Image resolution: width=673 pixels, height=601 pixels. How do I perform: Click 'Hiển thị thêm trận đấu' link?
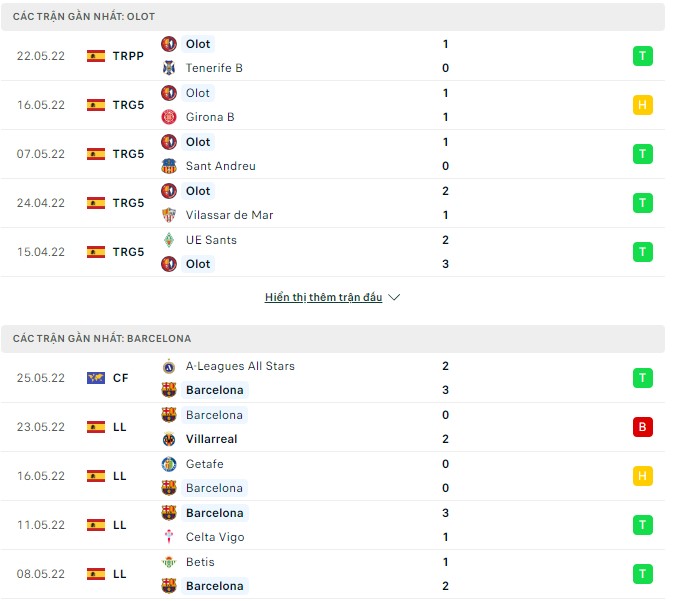[323, 298]
